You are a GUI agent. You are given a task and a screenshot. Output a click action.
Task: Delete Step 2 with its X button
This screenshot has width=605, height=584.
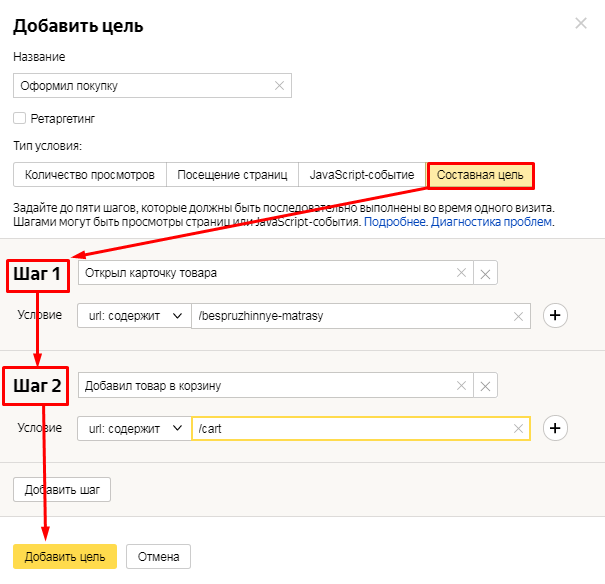pyautogui.click(x=484, y=386)
